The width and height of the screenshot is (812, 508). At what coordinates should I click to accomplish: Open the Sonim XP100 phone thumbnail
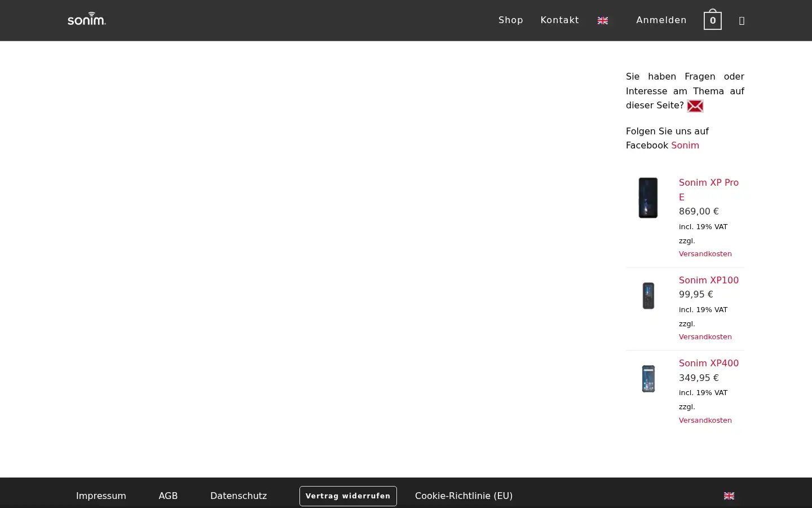[x=648, y=296]
